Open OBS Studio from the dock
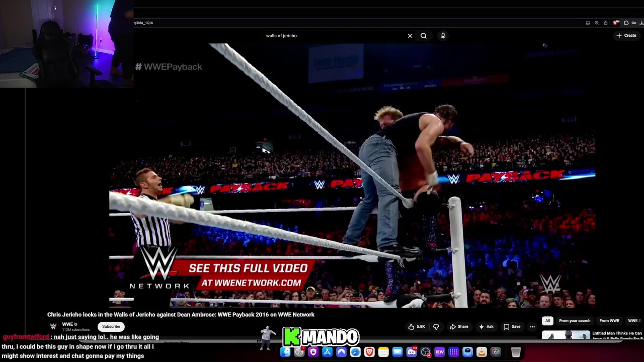 coord(426,352)
